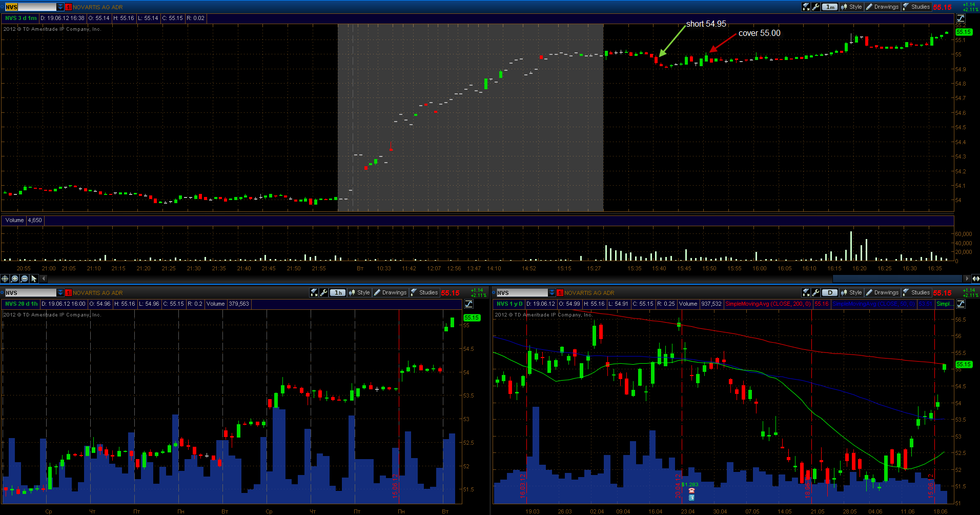Viewport: 980px width, 515px height.
Task: Click Volume 937,532 value in daily chart
Action: pyautogui.click(x=711, y=304)
